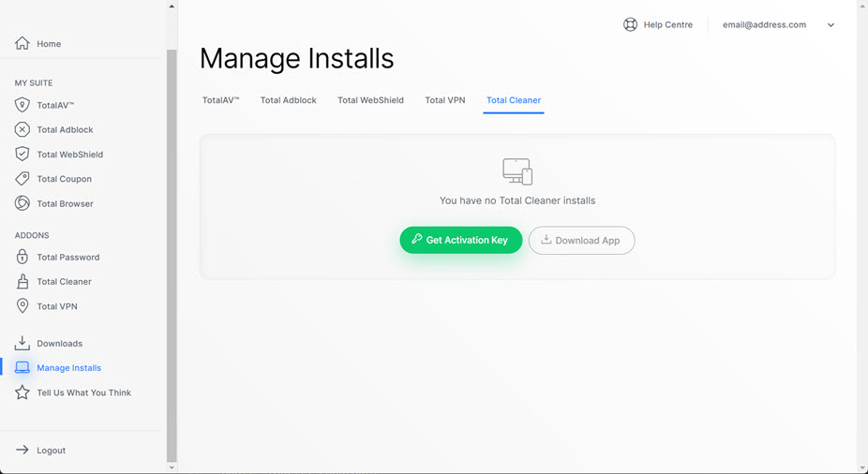868x474 pixels.
Task: Click the Total Browser circular icon
Action: click(22, 203)
